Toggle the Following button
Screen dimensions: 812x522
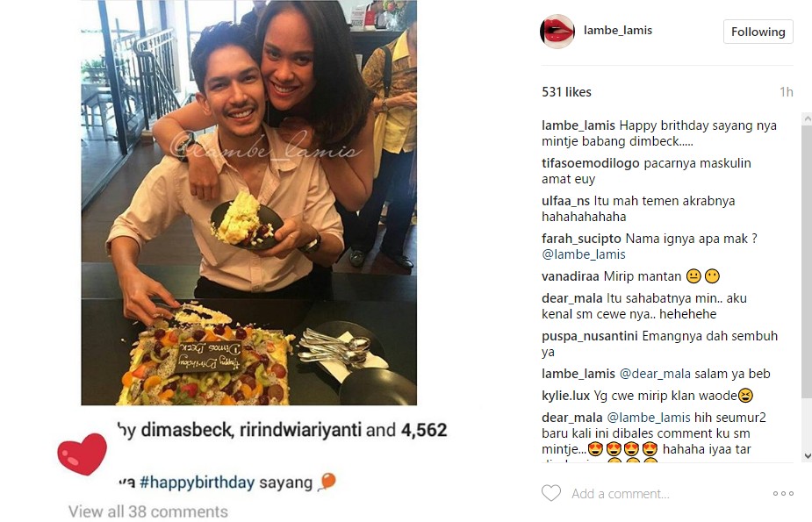[x=758, y=32]
